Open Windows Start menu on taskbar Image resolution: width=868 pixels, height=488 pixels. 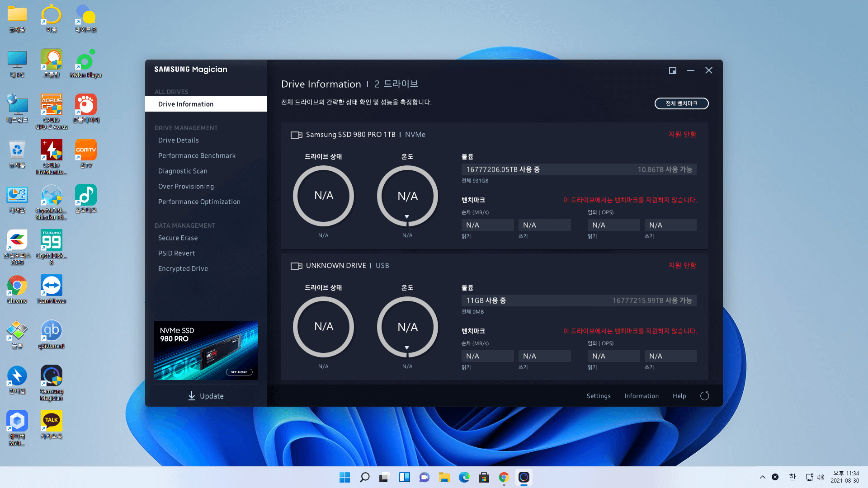pos(344,477)
